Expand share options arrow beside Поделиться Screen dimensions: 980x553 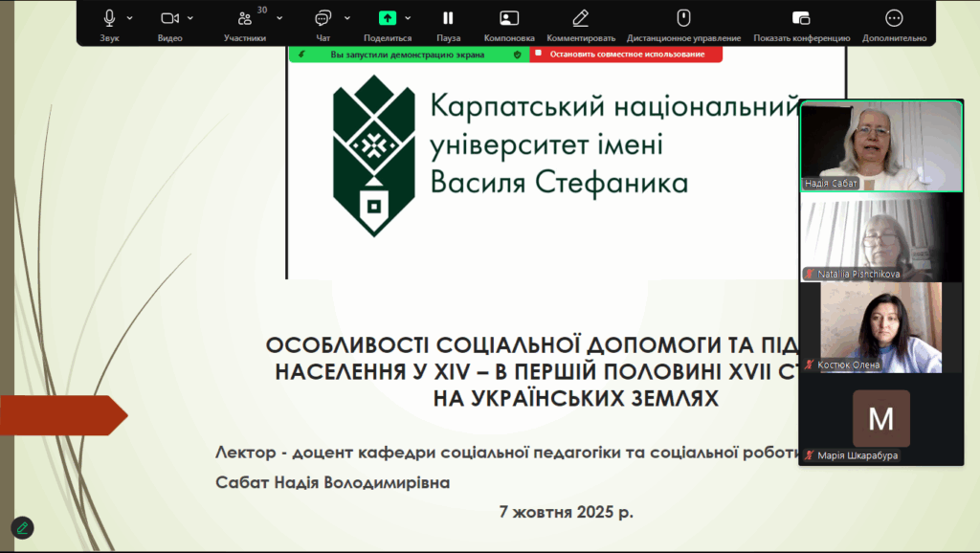(x=409, y=18)
